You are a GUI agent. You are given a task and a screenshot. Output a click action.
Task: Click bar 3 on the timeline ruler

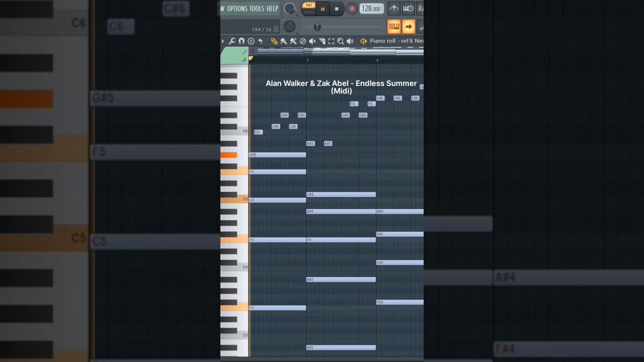coord(307,60)
